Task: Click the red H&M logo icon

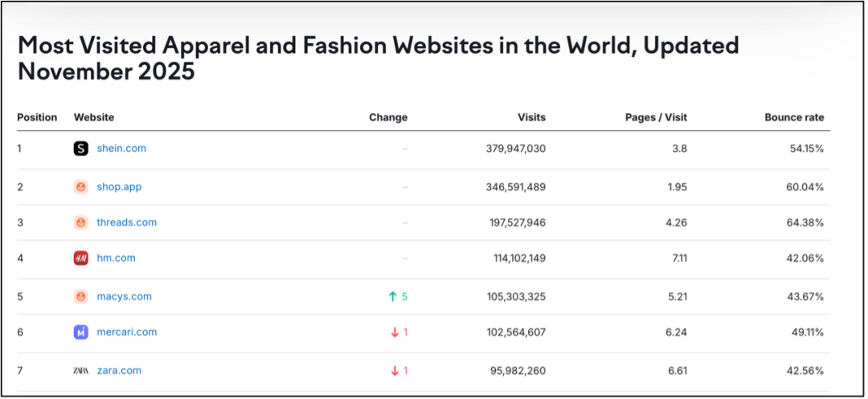Action: click(x=80, y=258)
